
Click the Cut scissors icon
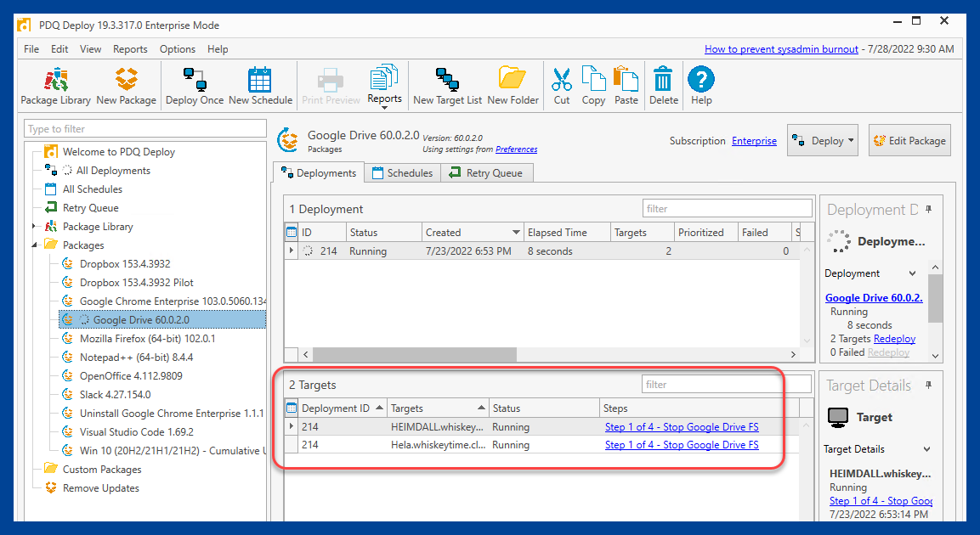(x=561, y=86)
